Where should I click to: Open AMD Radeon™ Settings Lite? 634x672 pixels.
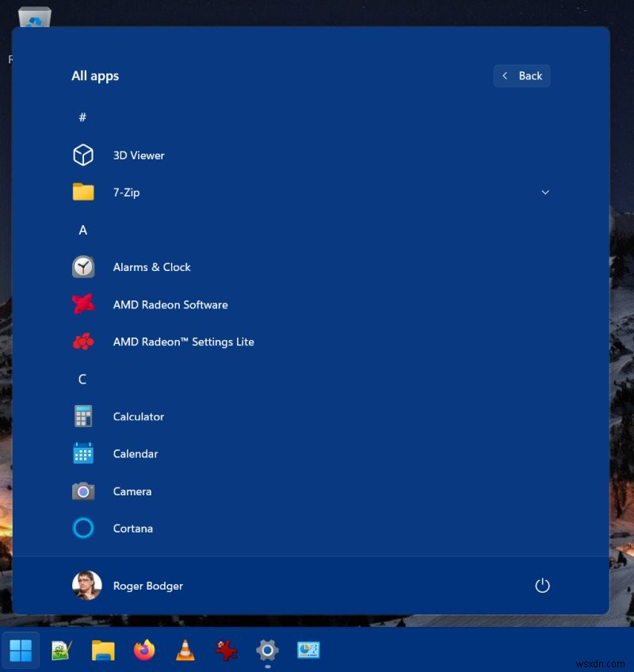pos(184,342)
